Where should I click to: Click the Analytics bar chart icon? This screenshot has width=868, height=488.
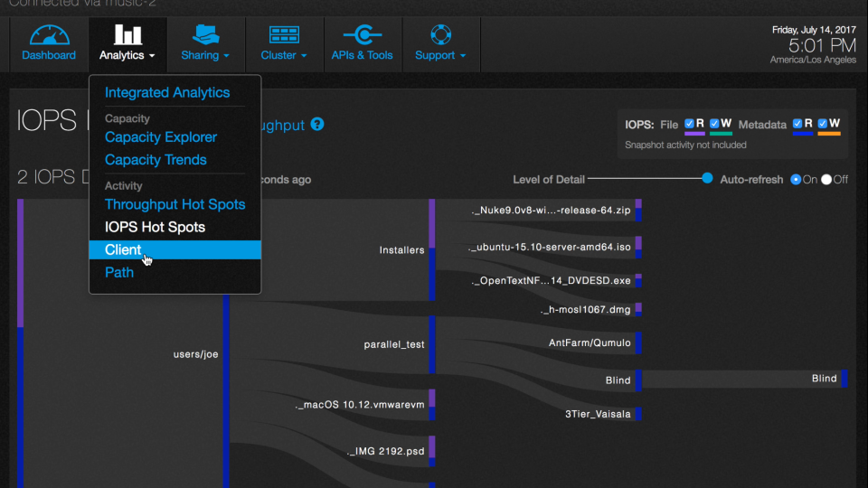coord(127,35)
